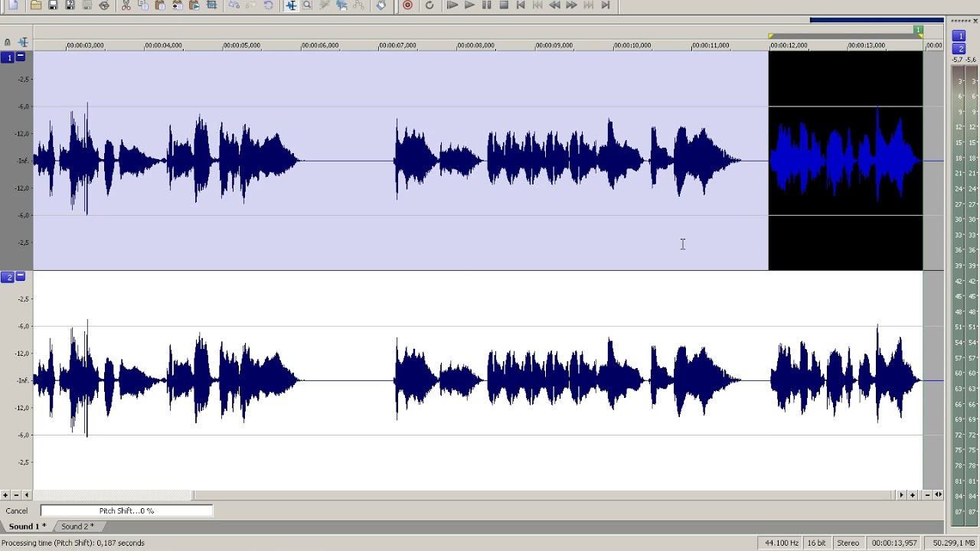Trim/crop to the selection

[212, 5]
